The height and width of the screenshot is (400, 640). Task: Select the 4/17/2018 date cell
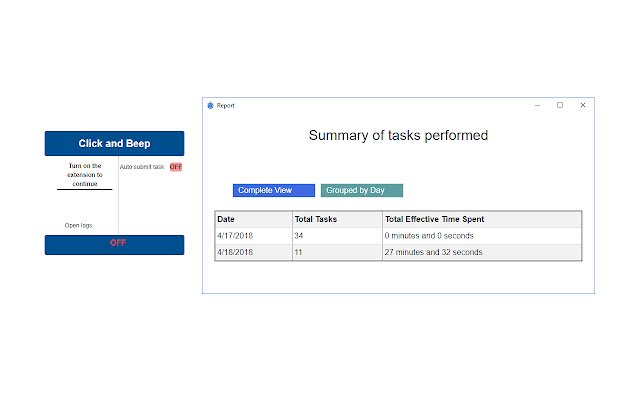click(x=253, y=236)
